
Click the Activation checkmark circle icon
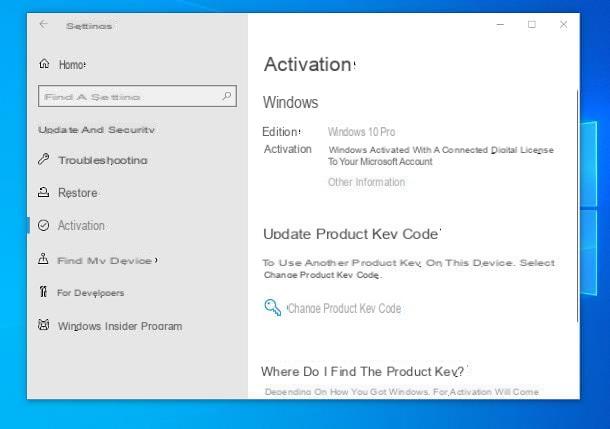coord(44,225)
